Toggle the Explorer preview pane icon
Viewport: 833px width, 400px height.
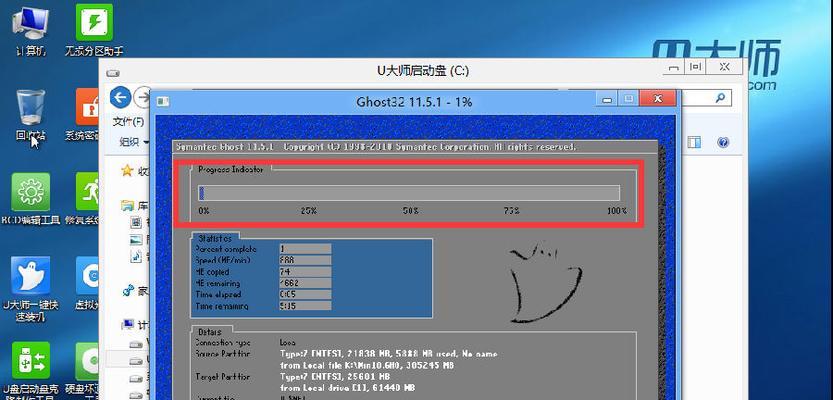coord(694,142)
